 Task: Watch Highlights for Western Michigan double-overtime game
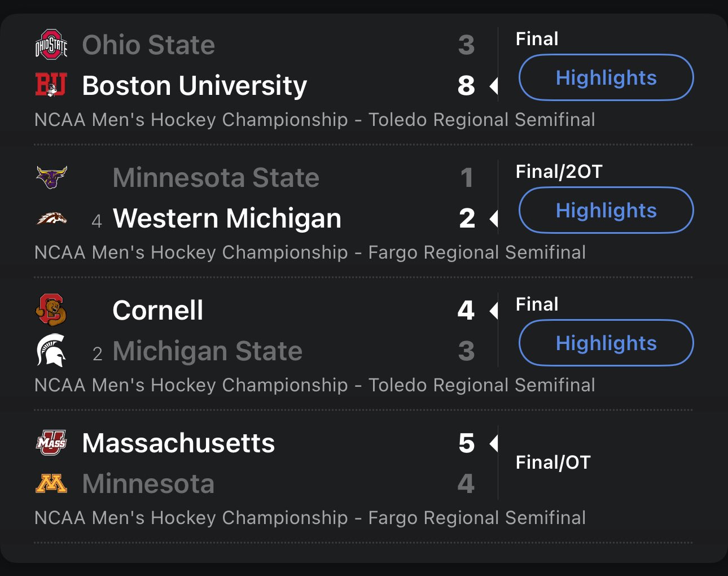606,210
